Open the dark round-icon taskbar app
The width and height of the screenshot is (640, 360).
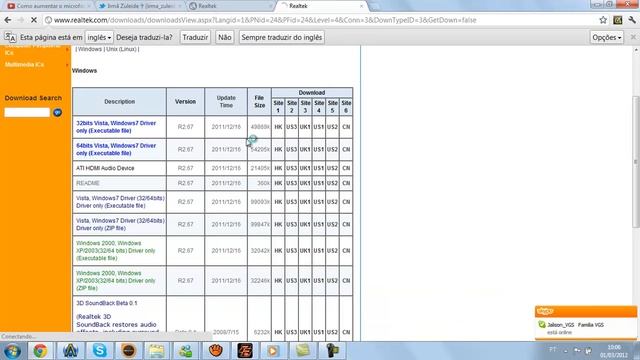click(128, 351)
